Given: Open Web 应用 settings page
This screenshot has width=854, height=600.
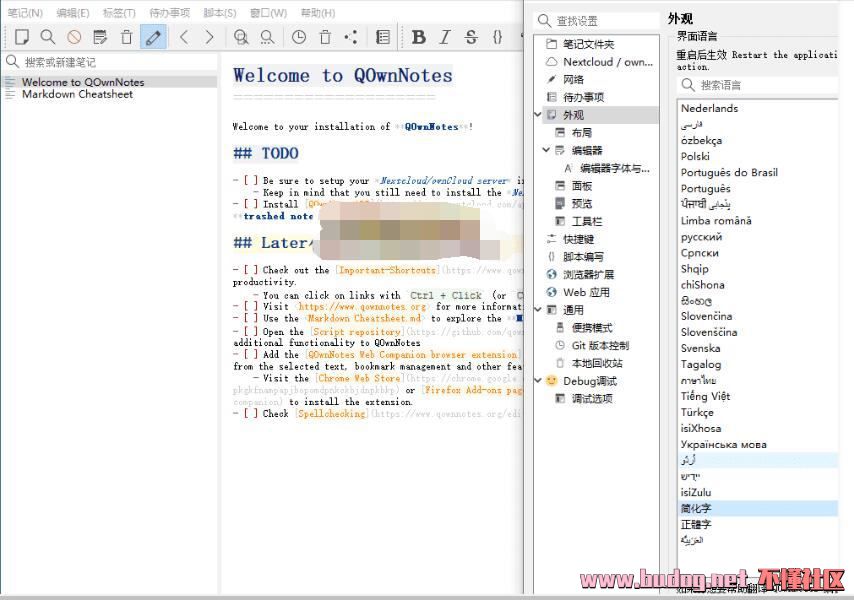Looking at the screenshot, I should tap(586, 292).
